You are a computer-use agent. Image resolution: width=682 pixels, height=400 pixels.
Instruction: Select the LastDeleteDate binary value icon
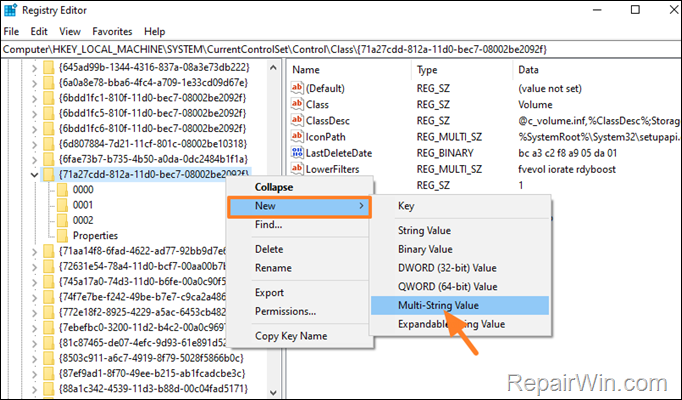click(x=297, y=153)
